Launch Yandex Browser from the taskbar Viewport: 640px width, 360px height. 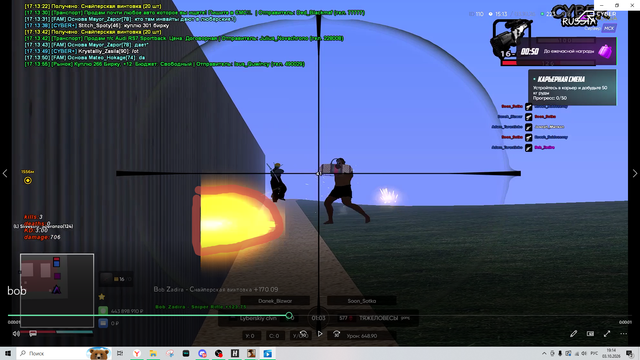[137, 353]
